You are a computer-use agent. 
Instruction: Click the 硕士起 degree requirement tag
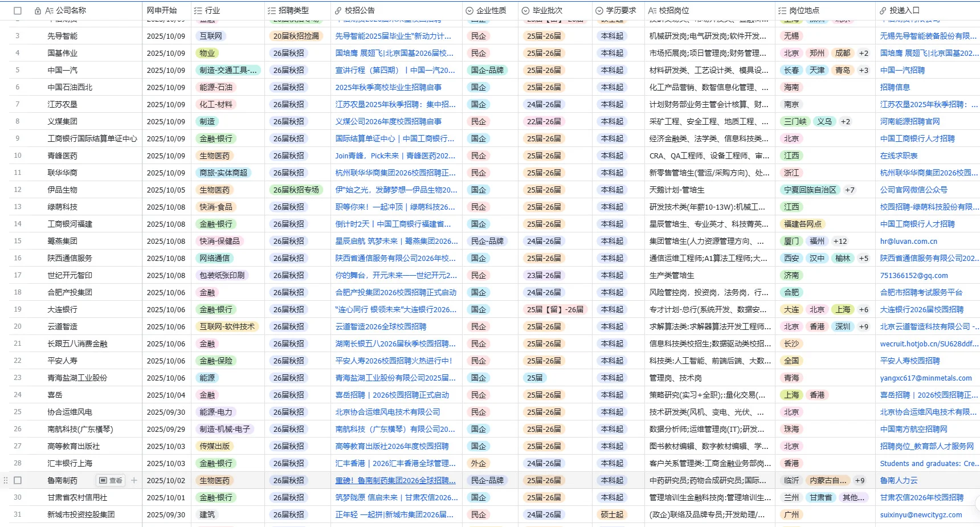click(x=612, y=514)
